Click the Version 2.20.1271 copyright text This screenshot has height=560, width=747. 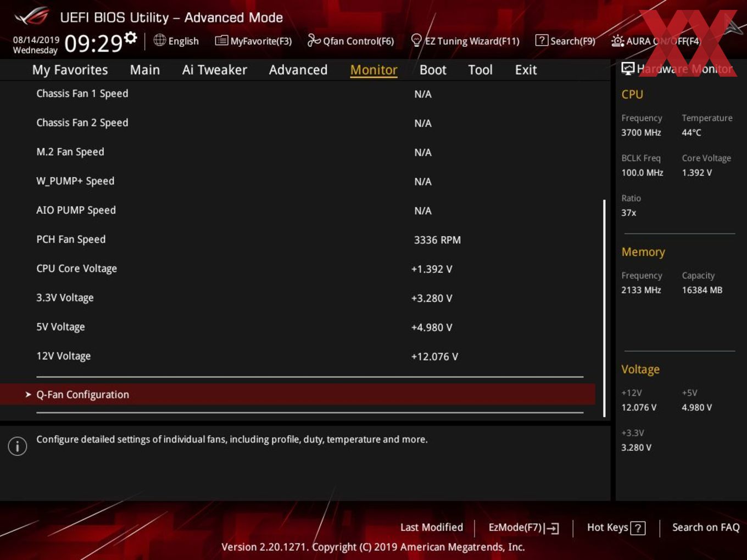(x=373, y=547)
